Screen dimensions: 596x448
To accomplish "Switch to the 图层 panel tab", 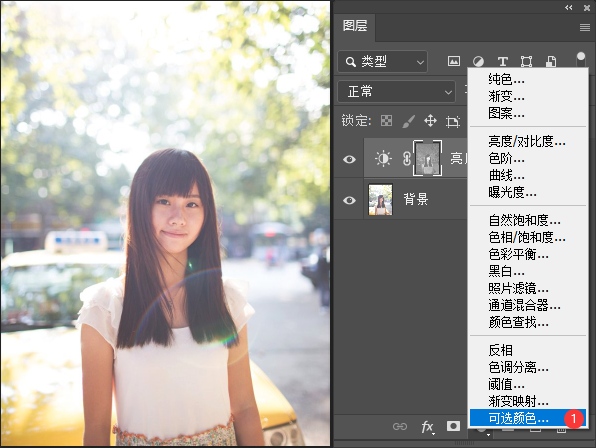I will [355, 26].
